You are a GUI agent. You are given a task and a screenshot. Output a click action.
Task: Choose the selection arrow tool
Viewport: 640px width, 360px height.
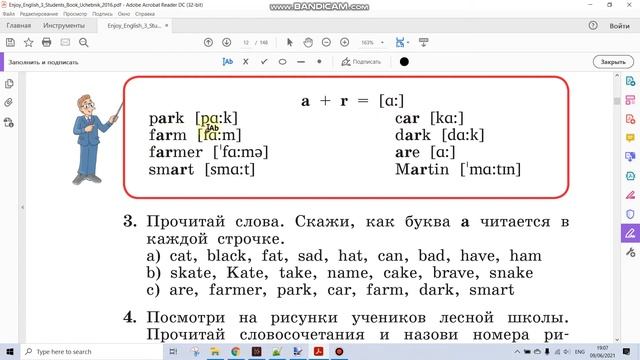click(x=290, y=42)
